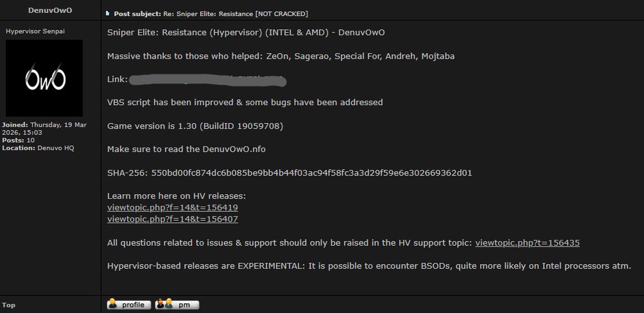Click the small post icon beside Post subject
This screenshot has height=313, width=644.
click(108, 13)
